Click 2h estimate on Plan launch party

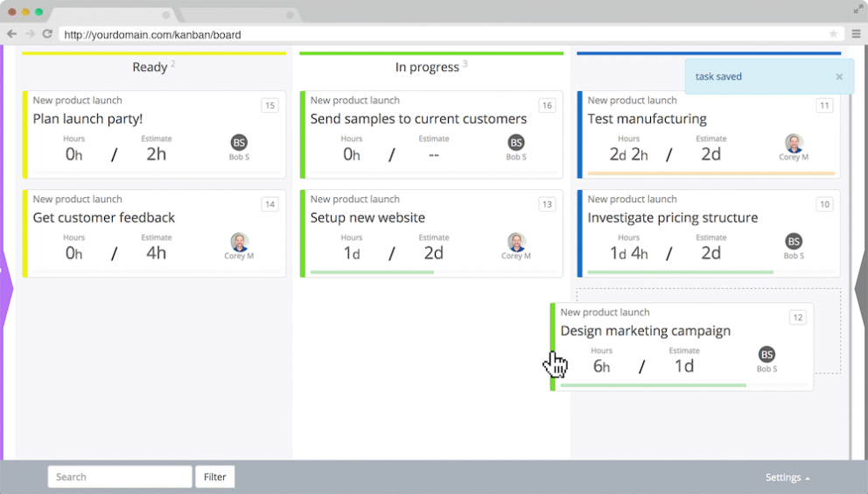pyautogui.click(x=156, y=153)
